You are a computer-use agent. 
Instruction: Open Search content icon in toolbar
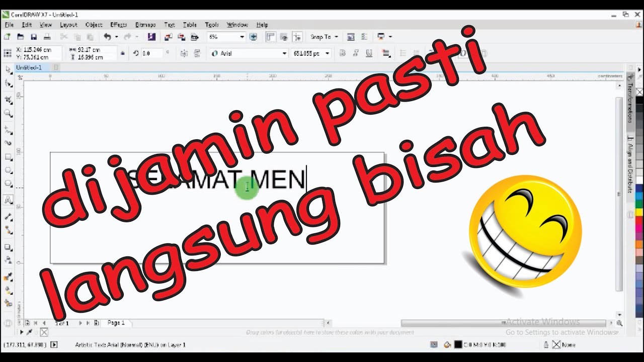[151, 37]
